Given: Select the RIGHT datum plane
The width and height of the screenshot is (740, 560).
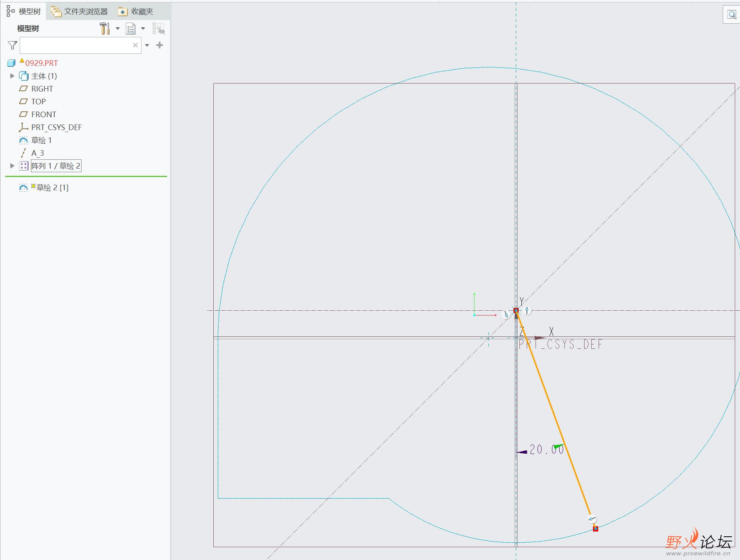Looking at the screenshot, I should tap(42, 89).
